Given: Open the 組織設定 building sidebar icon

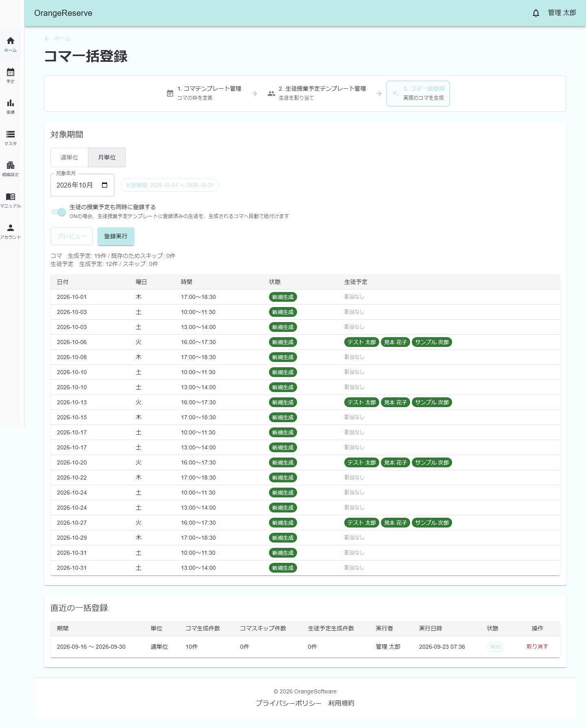Looking at the screenshot, I should click(11, 165).
